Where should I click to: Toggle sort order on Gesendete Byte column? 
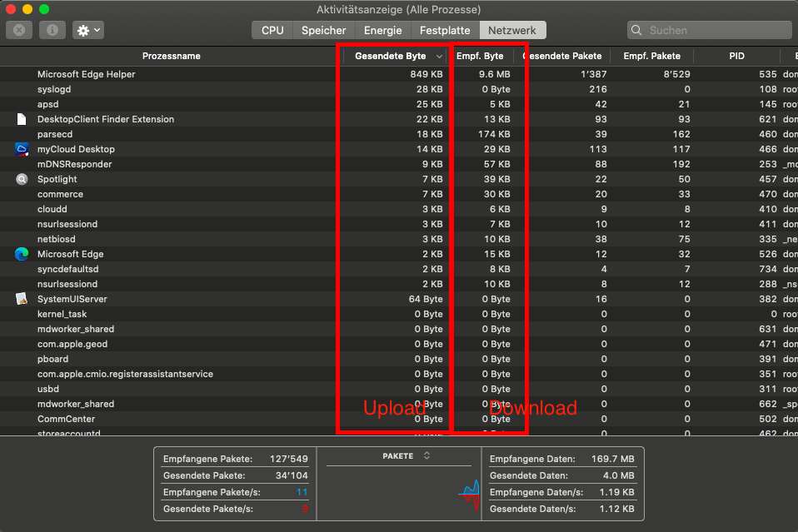(x=396, y=56)
